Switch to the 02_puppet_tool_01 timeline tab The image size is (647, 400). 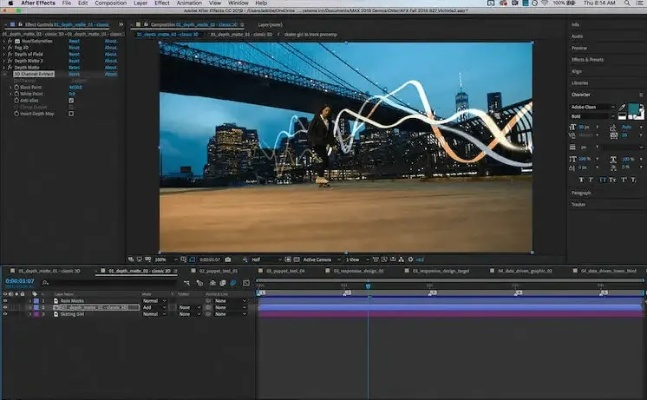coord(217,271)
